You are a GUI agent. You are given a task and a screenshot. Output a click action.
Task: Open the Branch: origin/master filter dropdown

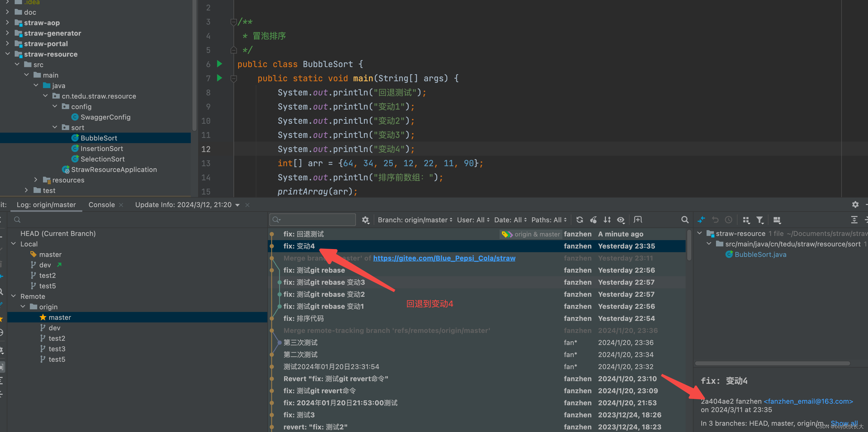point(415,220)
